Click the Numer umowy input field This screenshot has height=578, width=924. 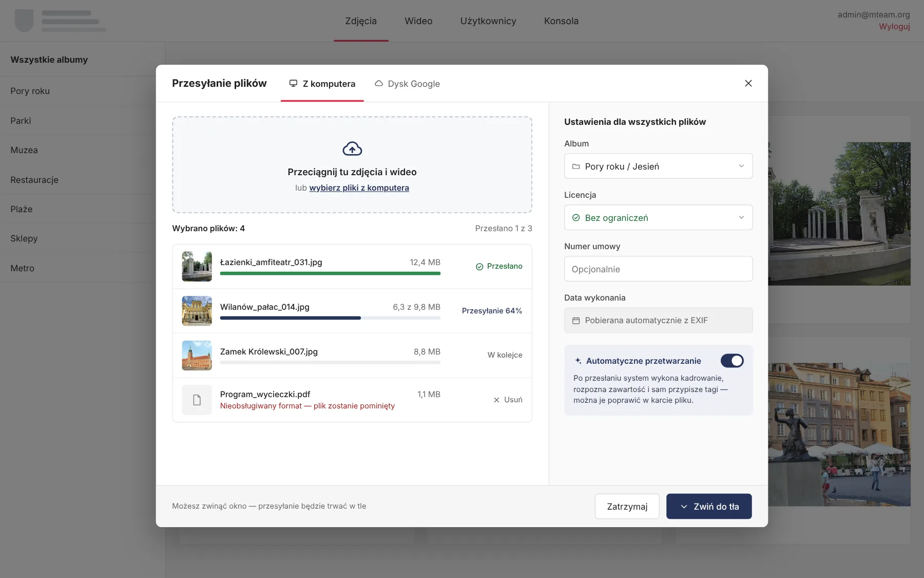[x=658, y=269]
